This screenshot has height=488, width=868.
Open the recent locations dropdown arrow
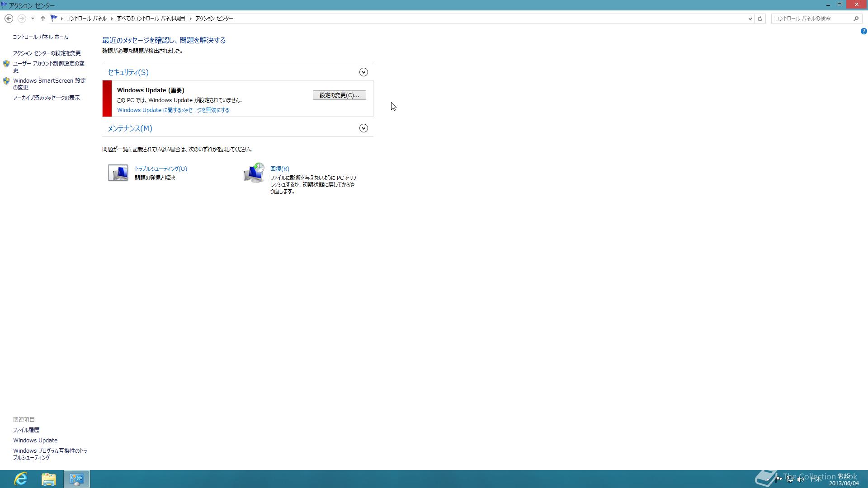[x=33, y=19]
